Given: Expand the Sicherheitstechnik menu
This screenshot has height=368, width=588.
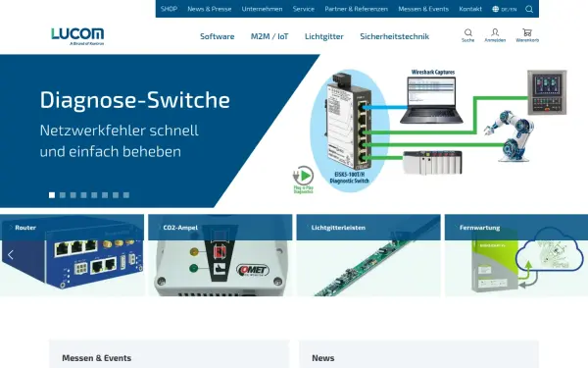Looking at the screenshot, I should click(x=395, y=36).
